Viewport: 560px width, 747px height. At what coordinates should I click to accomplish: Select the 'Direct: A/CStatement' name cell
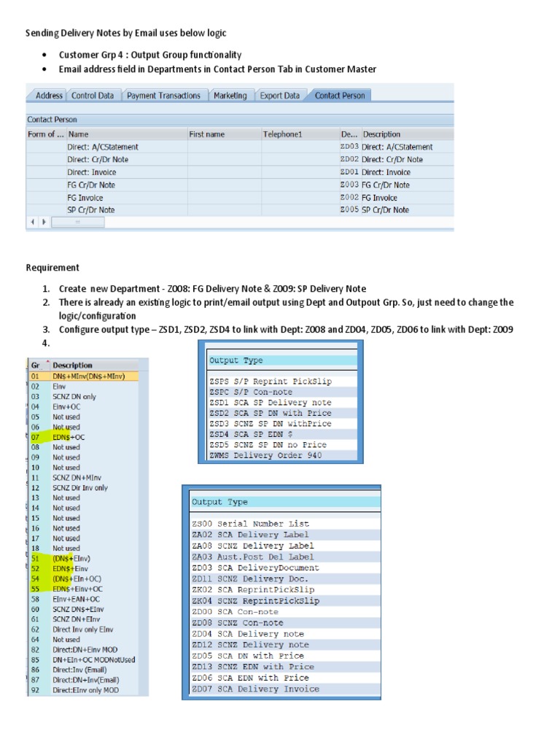pos(127,147)
